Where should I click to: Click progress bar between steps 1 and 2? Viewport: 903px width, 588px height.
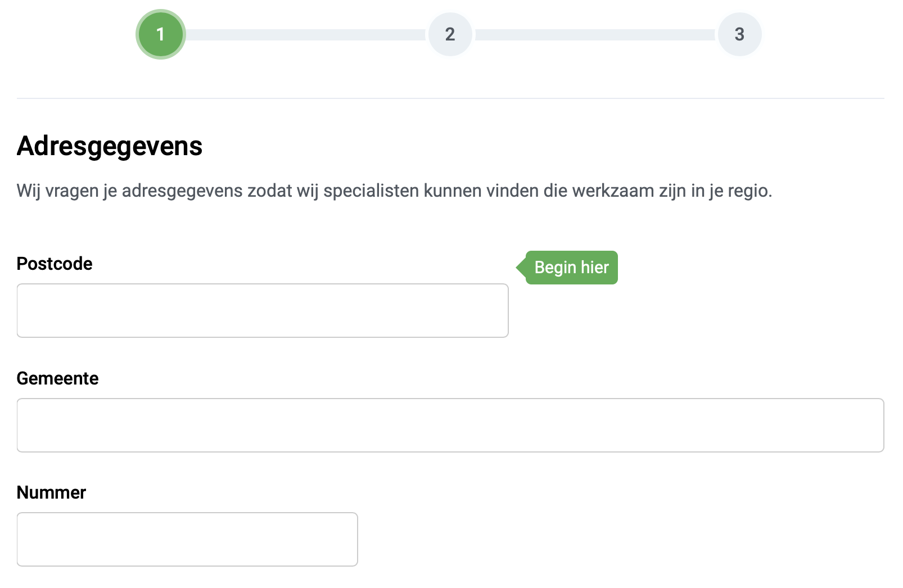tap(305, 35)
